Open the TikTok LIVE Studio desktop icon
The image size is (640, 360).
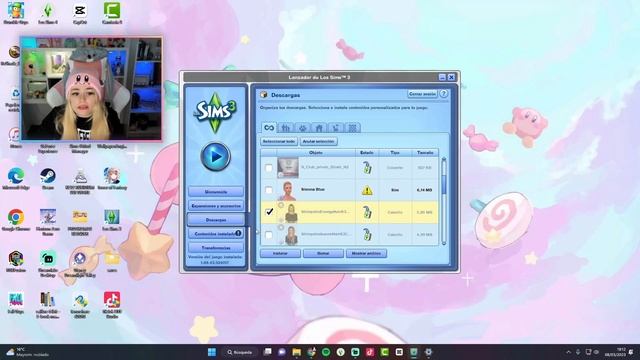click(112, 304)
